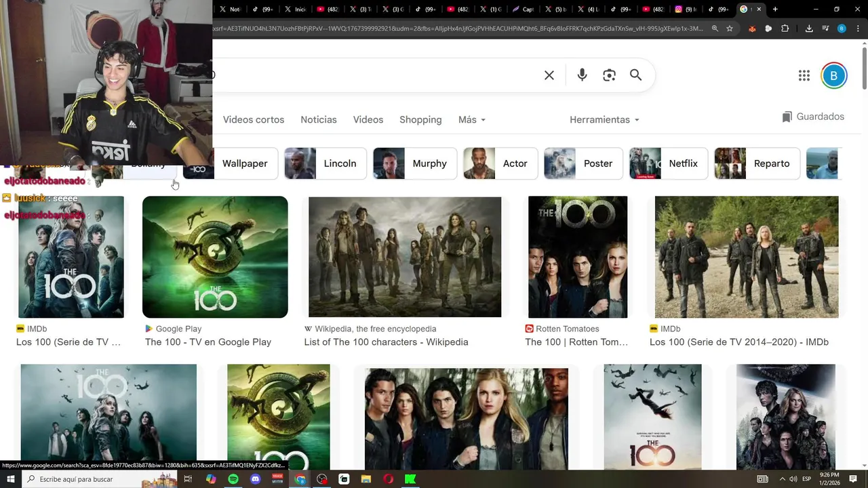
Task: Open 'The 100 - TV en Google Play' link
Action: click(x=208, y=342)
